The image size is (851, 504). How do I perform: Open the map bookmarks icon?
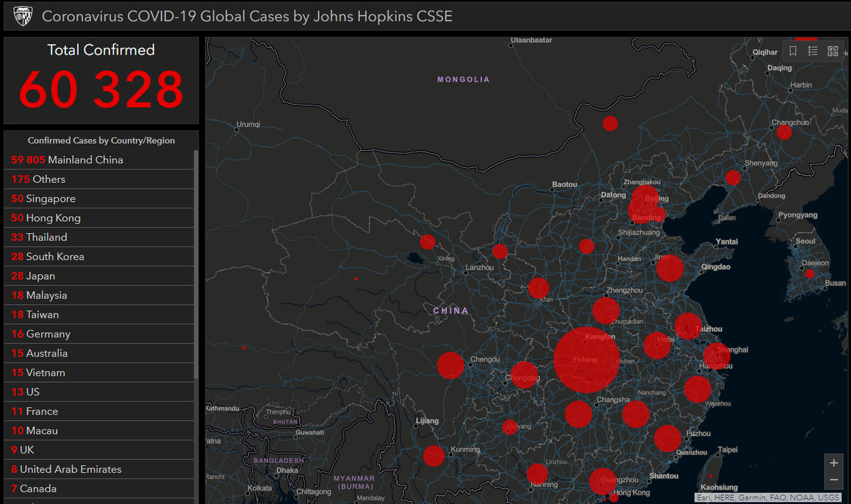(793, 51)
